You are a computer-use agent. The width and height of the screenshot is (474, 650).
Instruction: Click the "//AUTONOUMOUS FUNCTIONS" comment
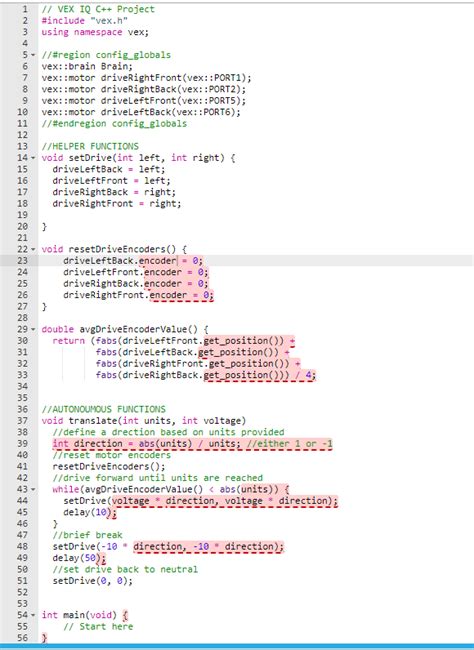[x=103, y=410]
